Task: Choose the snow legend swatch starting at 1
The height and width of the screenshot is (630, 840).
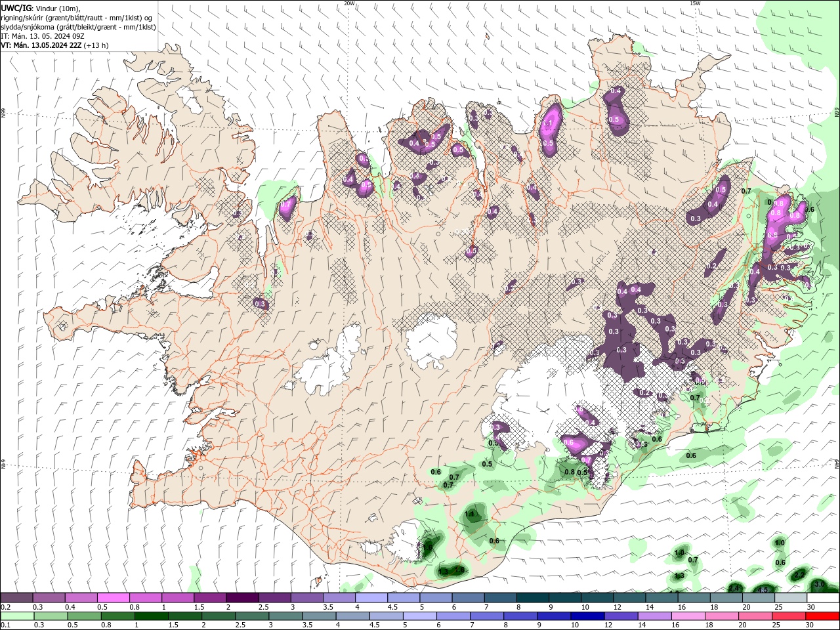Action: coord(177,597)
